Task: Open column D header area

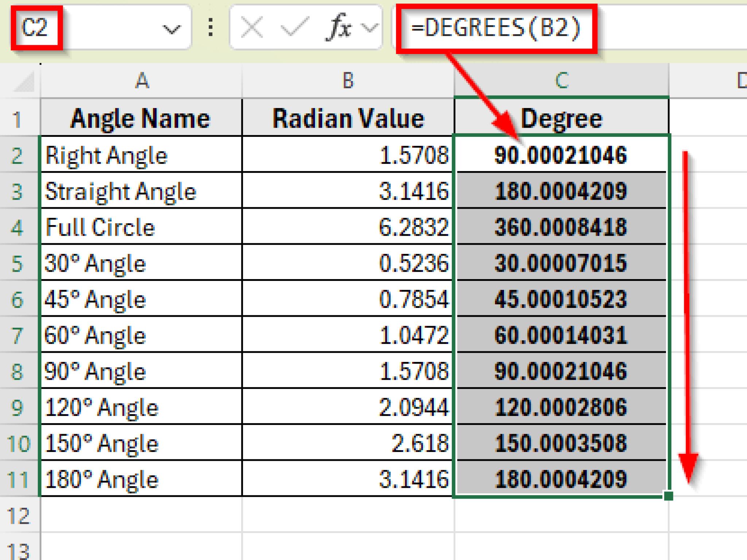Action: pos(740,81)
